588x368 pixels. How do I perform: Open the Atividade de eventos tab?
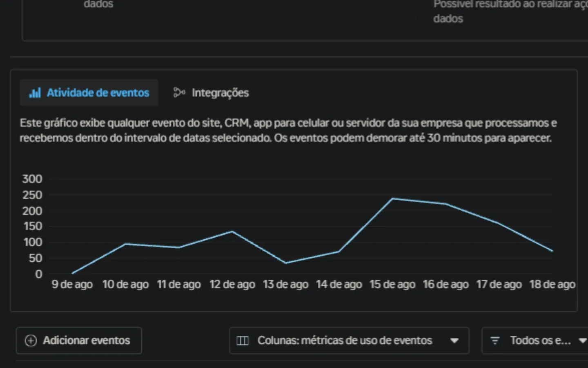coord(89,93)
